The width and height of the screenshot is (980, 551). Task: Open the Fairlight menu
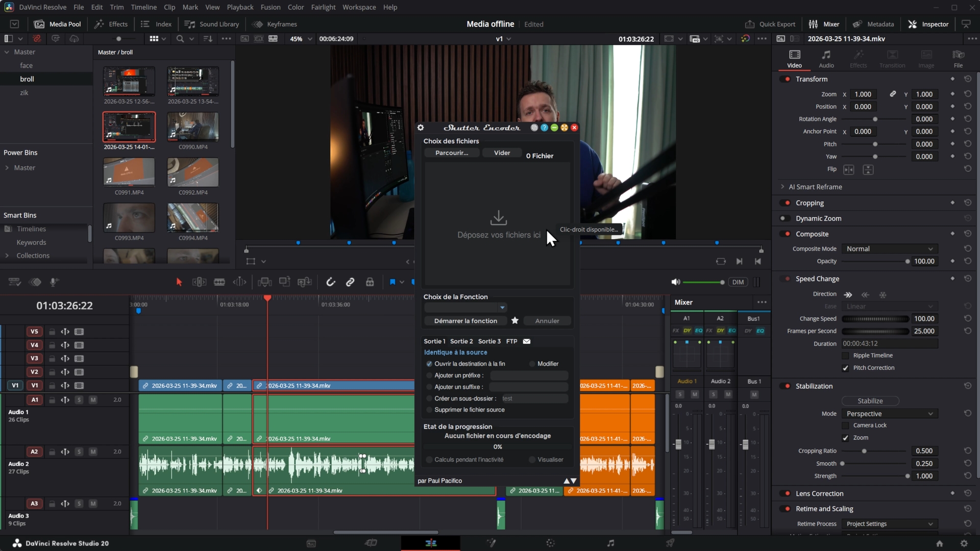pos(323,7)
